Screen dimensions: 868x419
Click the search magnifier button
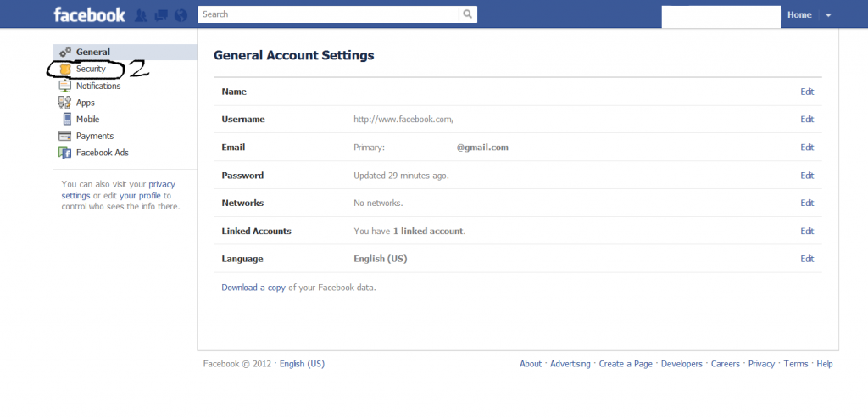click(468, 14)
